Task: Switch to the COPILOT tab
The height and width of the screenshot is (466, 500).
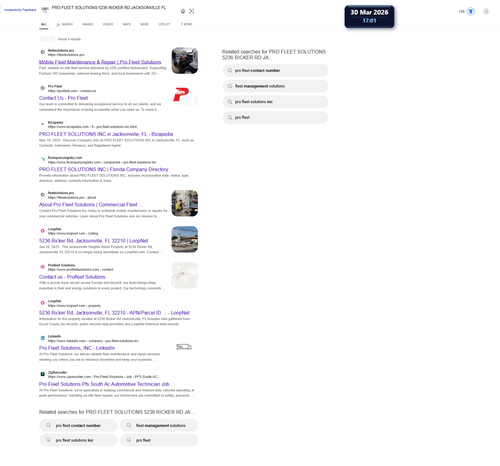Action: coord(164,24)
